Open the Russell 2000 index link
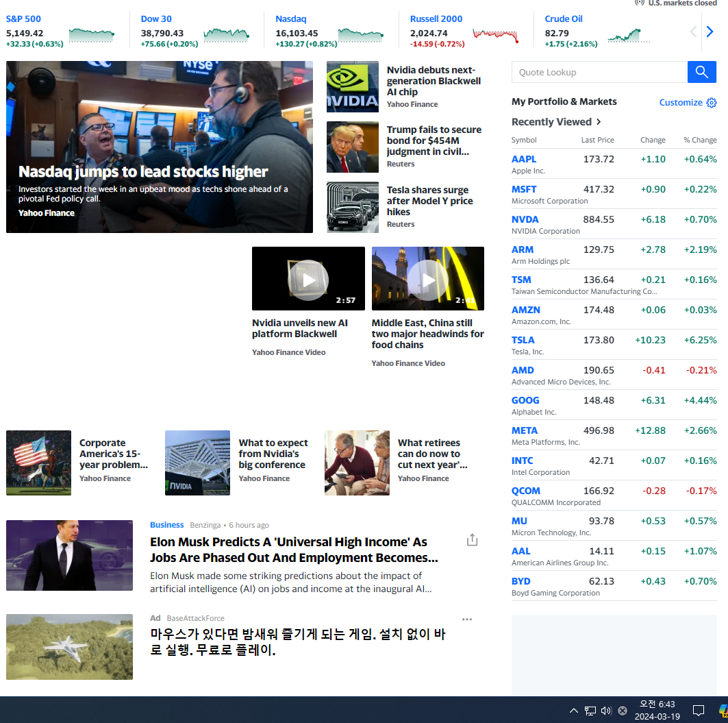Viewport: 728px width, 723px height. click(436, 19)
